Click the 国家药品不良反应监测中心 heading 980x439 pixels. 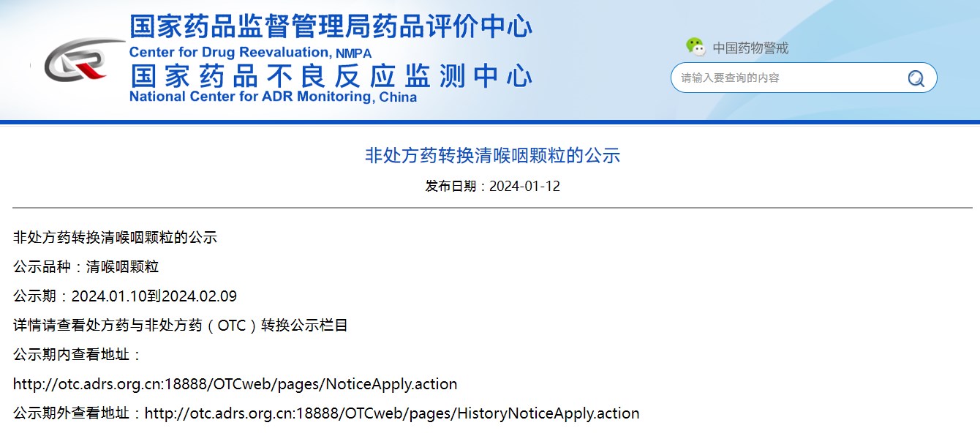331,75
